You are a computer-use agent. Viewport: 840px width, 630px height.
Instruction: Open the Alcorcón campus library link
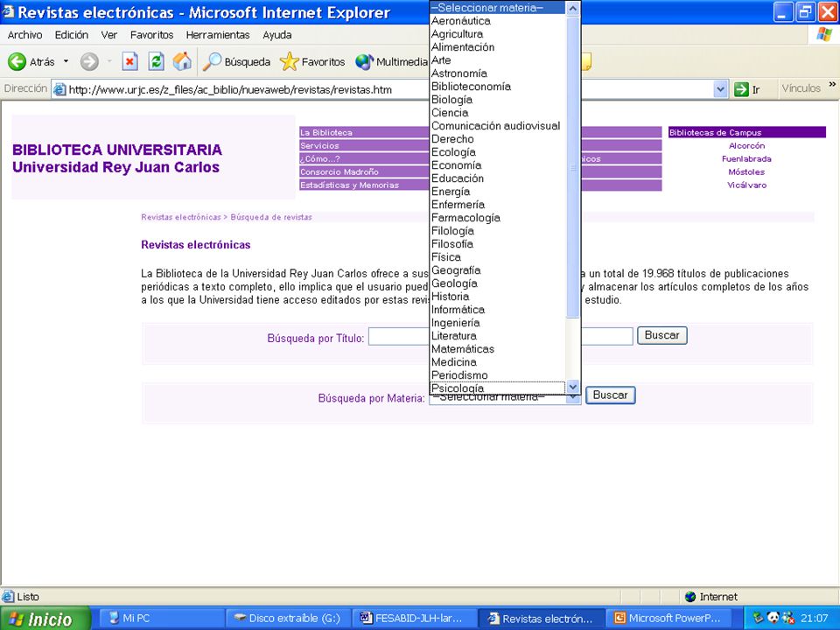point(746,146)
